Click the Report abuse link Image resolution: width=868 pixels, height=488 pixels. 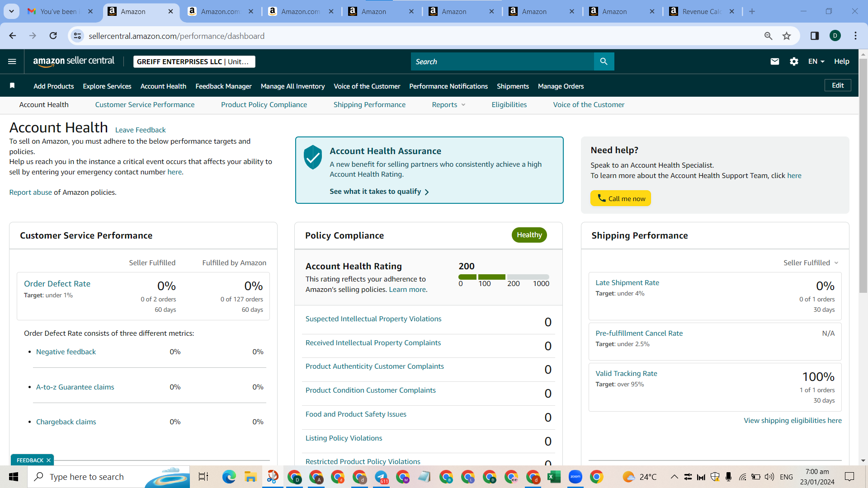coord(30,192)
